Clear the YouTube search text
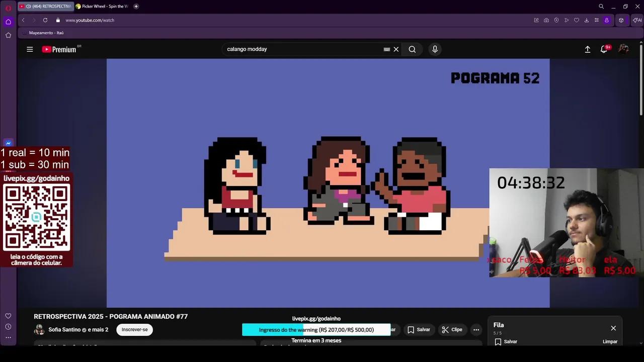Viewport: 644px width, 362px height. pos(396,49)
